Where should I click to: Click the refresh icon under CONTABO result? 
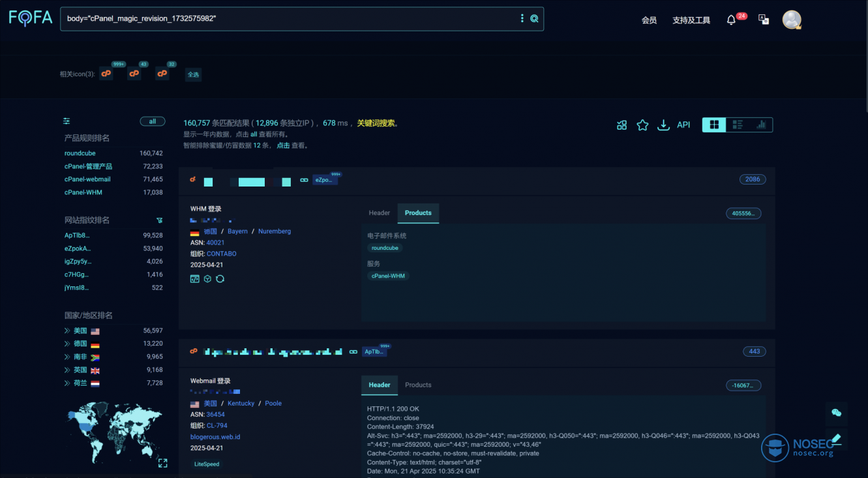pyautogui.click(x=220, y=278)
